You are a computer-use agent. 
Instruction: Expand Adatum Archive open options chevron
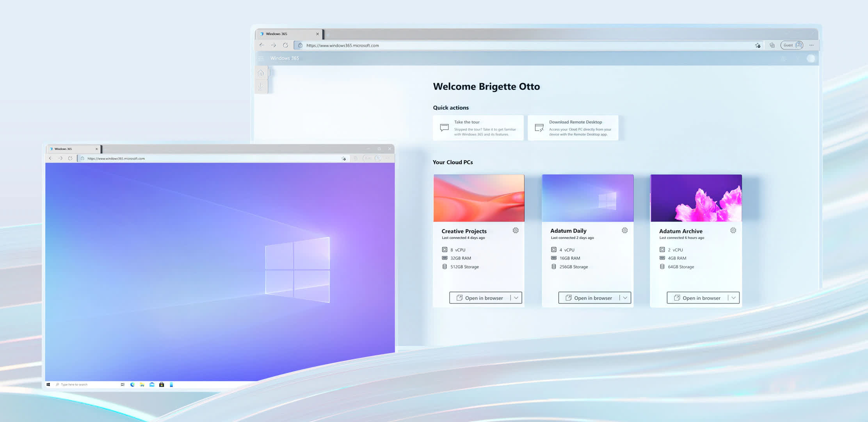pyautogui.click(x=733, y=298)
